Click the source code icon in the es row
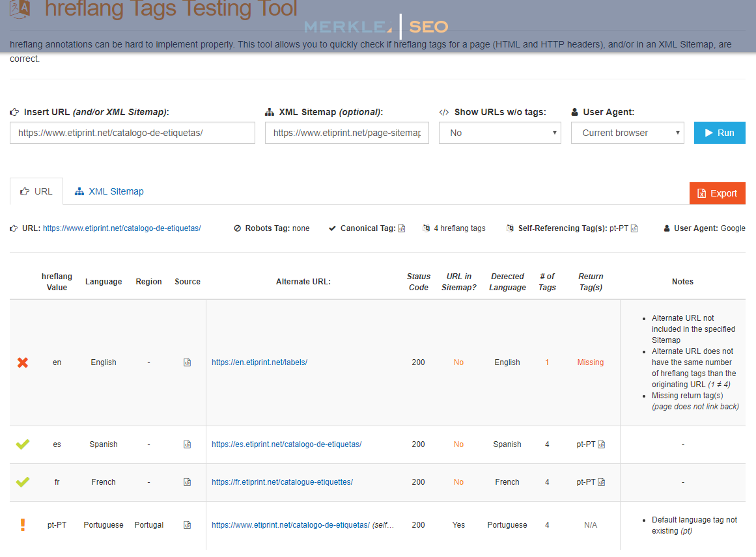Image resolution: width=756 pixels, height=557 pixels. coord(188,444)
